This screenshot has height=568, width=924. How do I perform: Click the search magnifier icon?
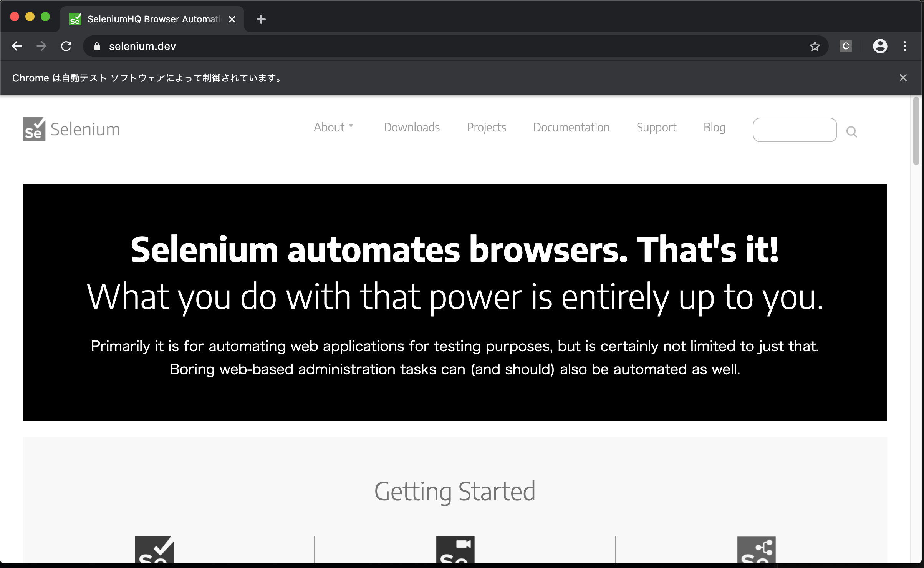[x=851, y=132]
